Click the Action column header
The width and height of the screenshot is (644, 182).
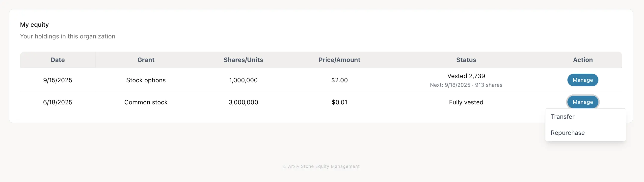tap(583, 60)
